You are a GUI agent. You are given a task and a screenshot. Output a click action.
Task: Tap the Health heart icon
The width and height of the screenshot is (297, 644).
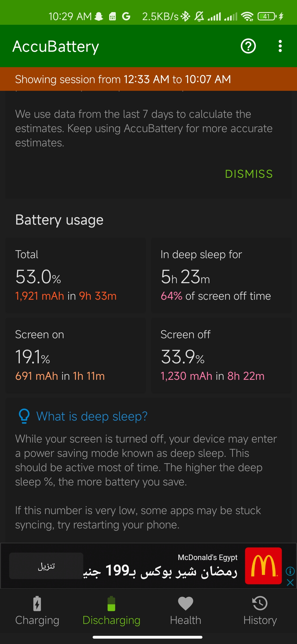click(186, 604)
